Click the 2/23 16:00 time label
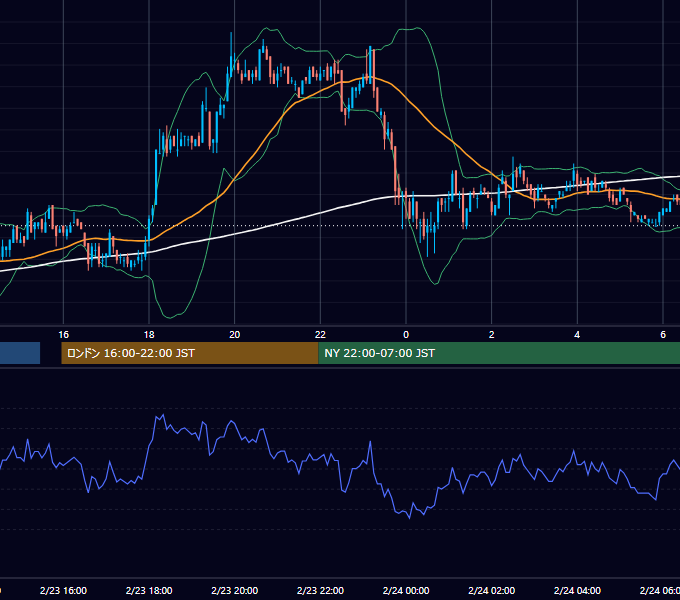The image size is (680, 600). pos(63,590)
